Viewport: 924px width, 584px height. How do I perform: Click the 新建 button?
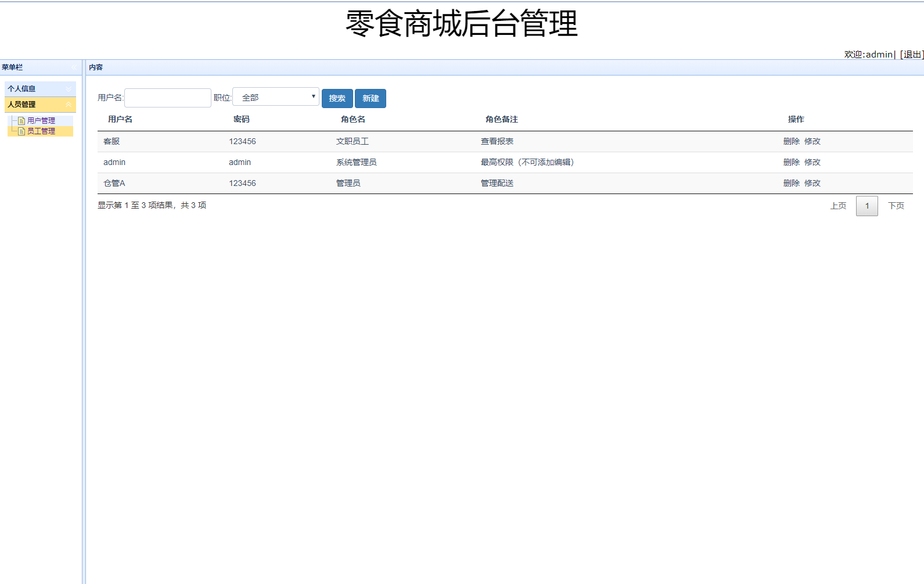[371, 98]
